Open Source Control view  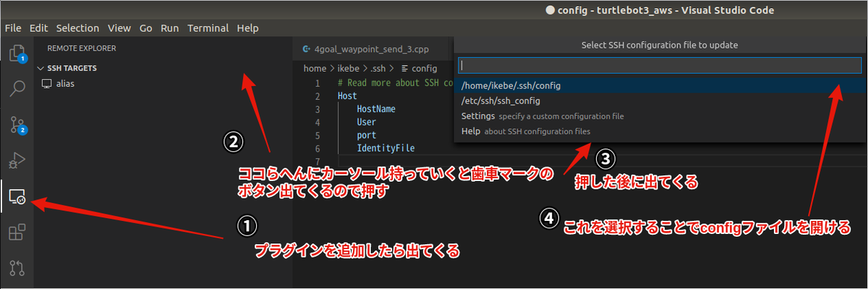(x=17, y=124)
